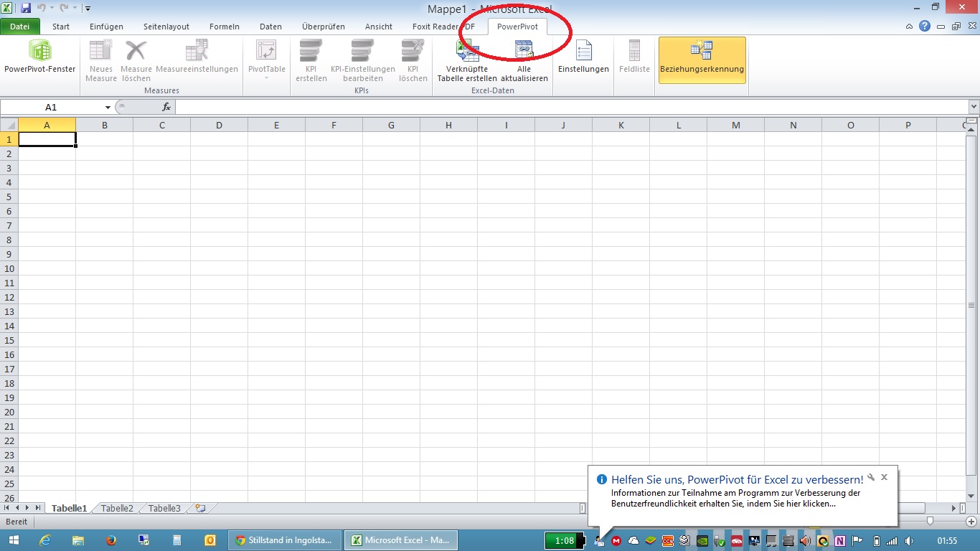Open Firefox from the taskbar

110,540
